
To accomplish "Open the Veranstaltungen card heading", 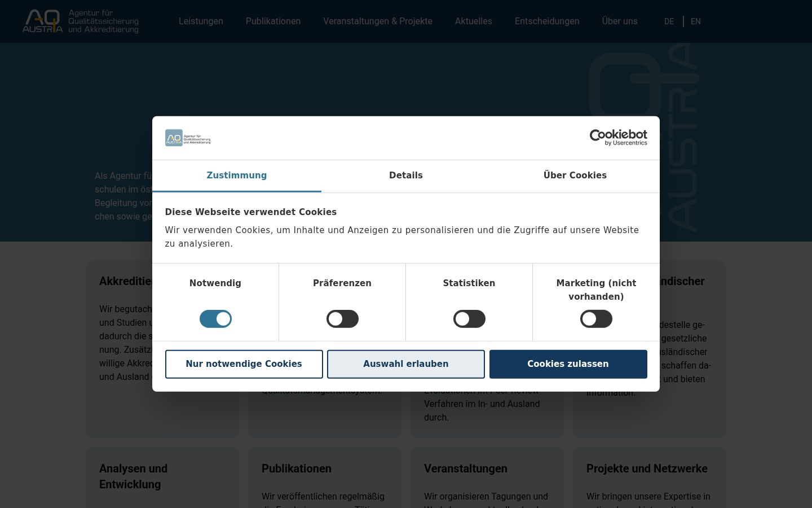I will [x=466, y=468].
